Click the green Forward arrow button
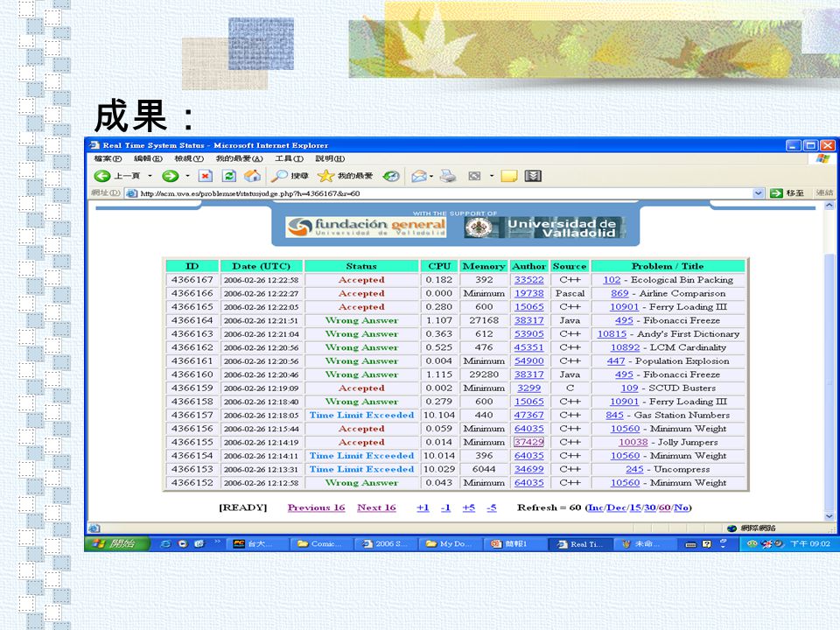840x630 pixels. [171, 176]
